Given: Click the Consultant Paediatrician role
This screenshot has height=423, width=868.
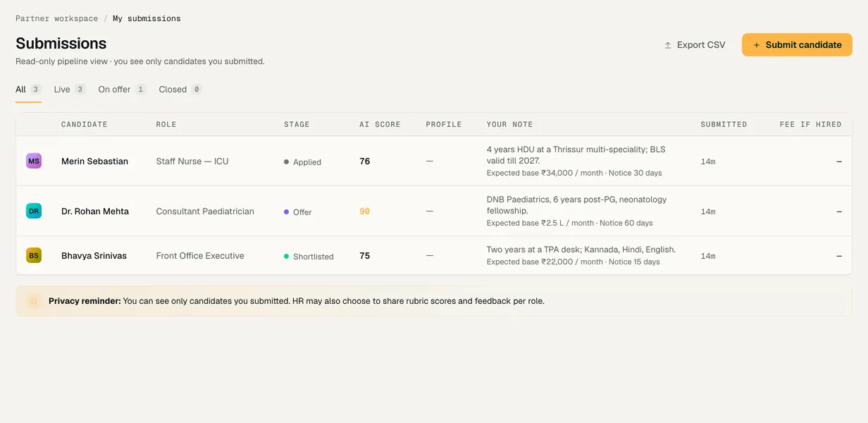Looking at the screenshot, I should click(205, 211).
